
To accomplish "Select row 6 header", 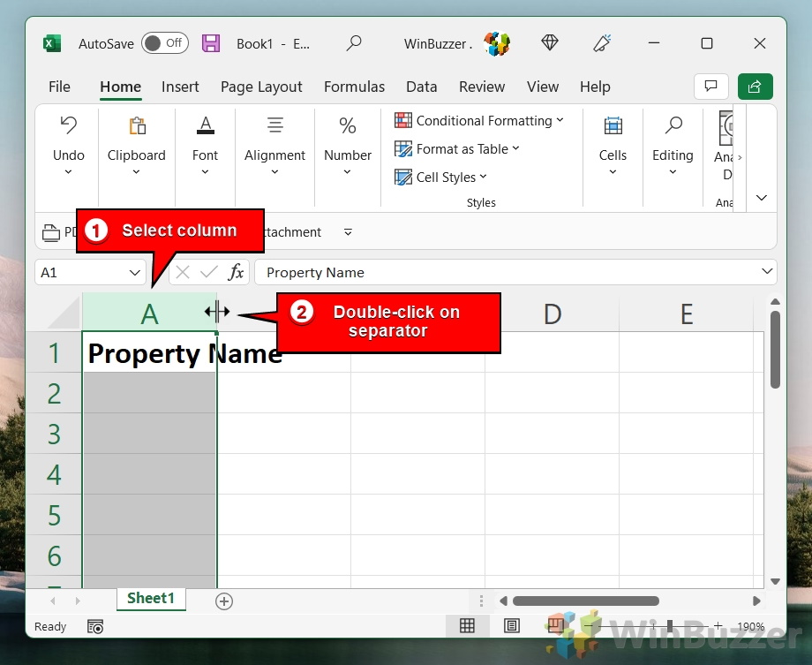I will (x=54, y=555).
